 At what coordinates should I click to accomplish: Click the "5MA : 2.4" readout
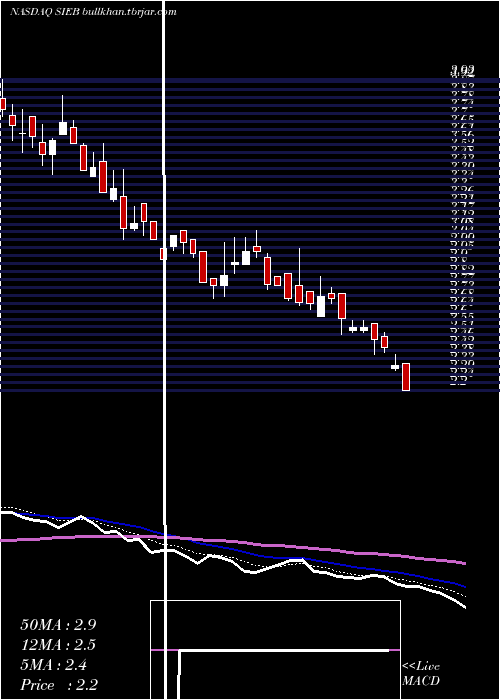click(54, 665)
